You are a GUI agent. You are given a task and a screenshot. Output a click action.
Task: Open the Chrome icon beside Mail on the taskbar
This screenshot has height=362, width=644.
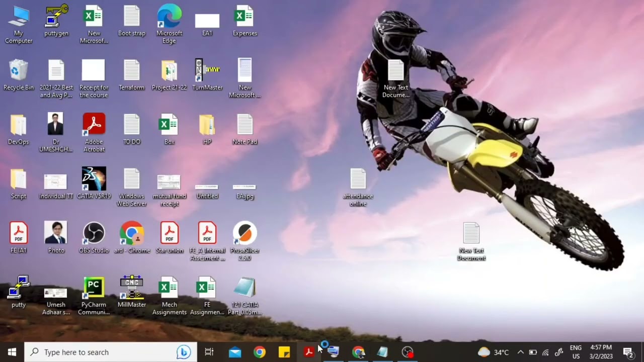click(260, 352)
